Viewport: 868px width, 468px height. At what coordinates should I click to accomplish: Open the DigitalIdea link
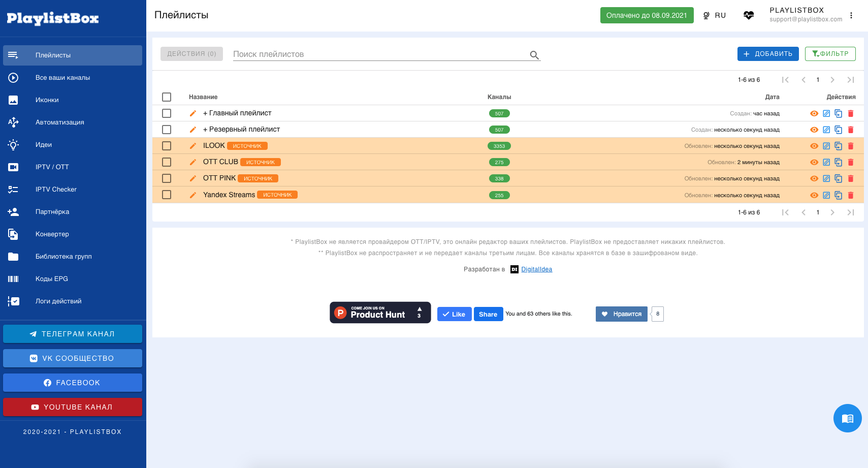(536, 269)
